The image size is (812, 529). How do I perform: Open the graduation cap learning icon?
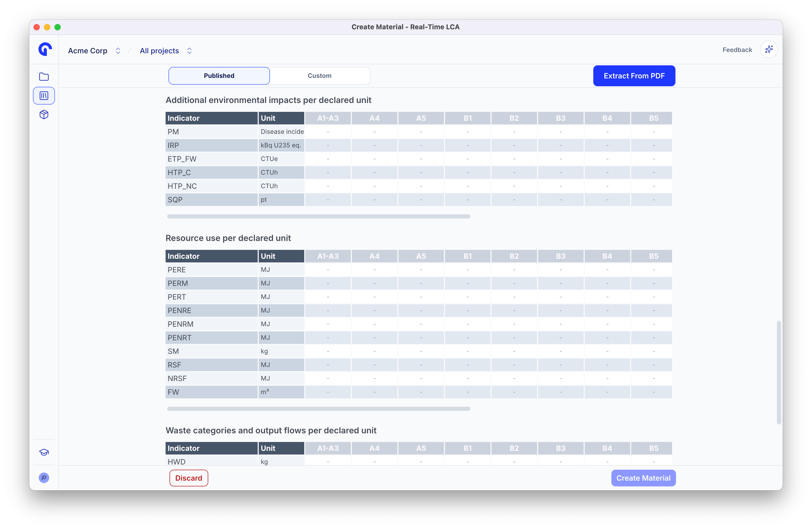44,452
